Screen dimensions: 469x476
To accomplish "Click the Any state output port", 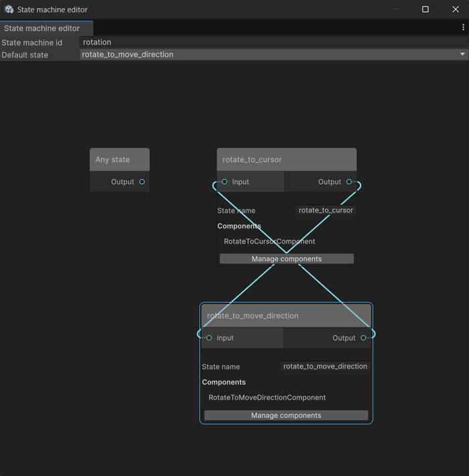I will [x=142, y=182].
